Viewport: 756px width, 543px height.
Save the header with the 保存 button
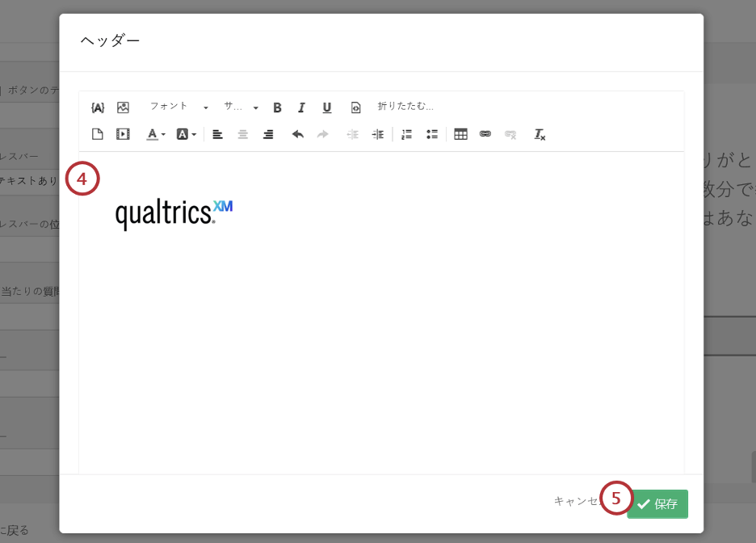(657, 504)
